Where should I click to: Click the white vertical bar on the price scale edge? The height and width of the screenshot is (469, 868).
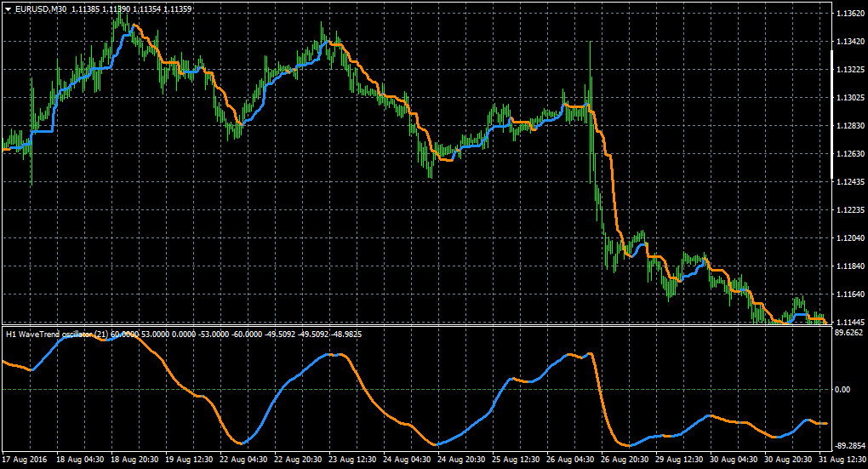tap(832, 115)
